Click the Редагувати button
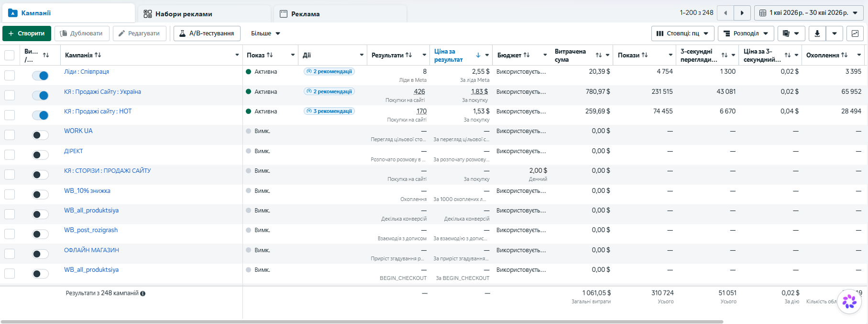 pos(140,34)
